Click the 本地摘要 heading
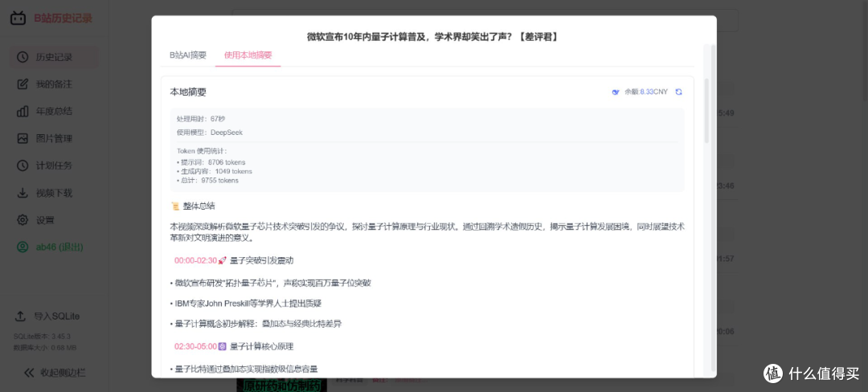This screenshot has width=868, height=392. point(188,92)
